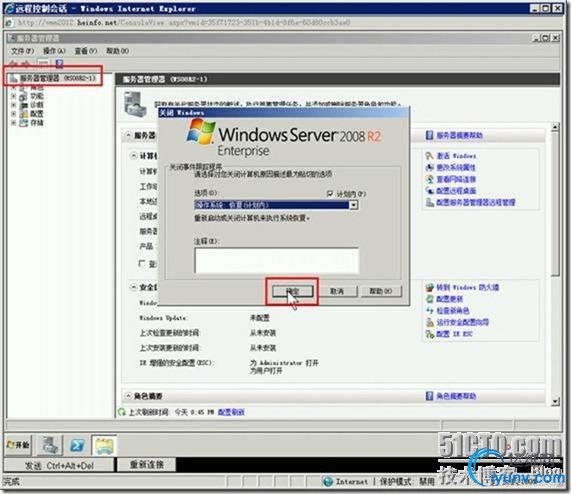Click the Internet zone globe in IE status bar

[328, 481]
